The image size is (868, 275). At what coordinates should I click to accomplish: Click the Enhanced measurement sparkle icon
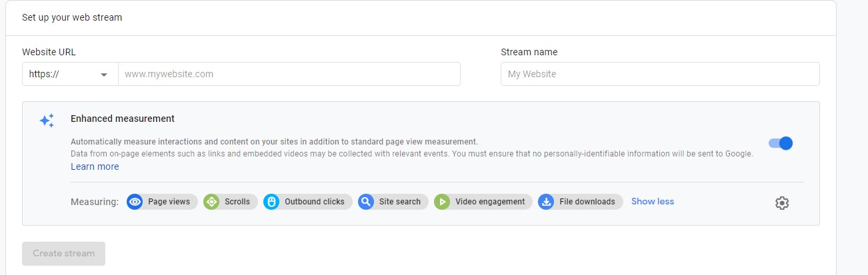coord(47,121)
